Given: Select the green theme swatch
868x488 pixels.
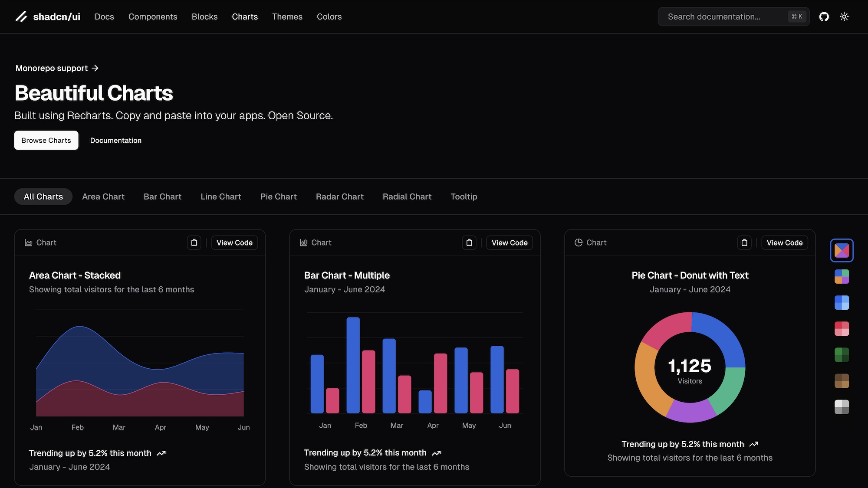Looking at the screenshot, I should [x=842, y=355].
